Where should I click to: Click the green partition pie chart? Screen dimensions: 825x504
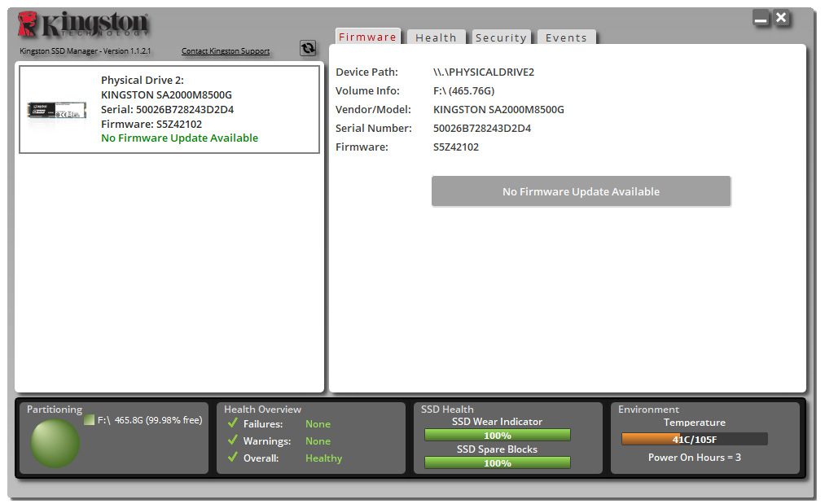(55, 443)
